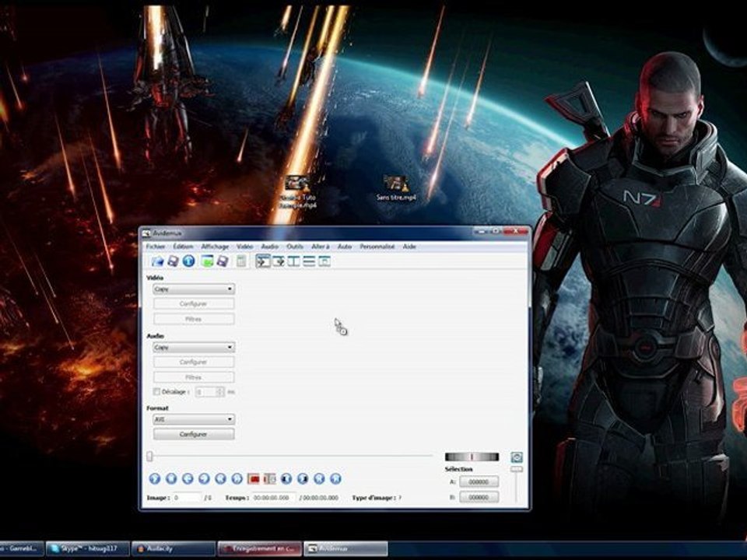Image resolution: width=747 pixels, height=560 pixels.
Task: Expand the Audio codec Copy dropdown
Action: (x=194, y=348)
